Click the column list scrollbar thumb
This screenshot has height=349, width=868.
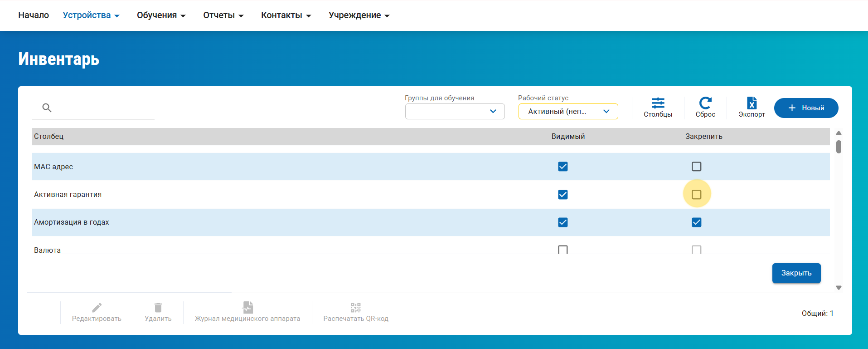pos(839,147)
